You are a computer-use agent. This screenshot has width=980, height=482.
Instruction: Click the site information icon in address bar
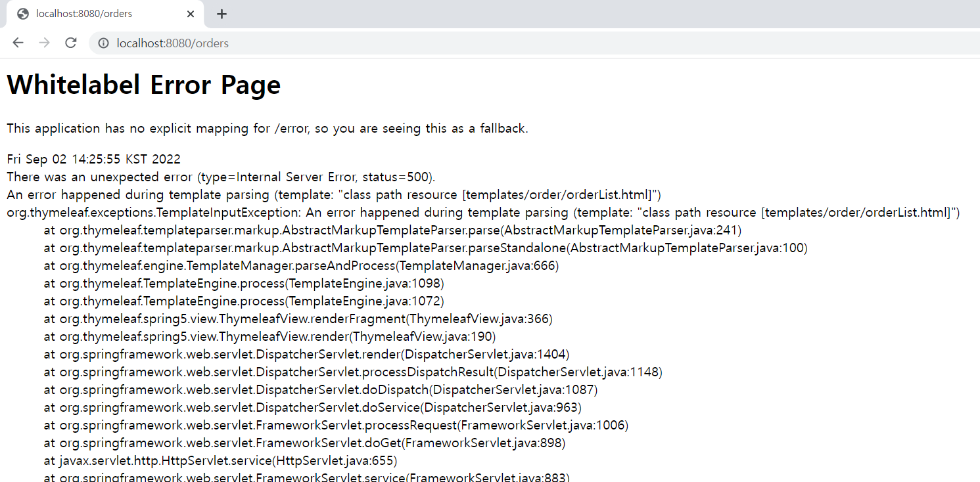pyautogui.click(x=103, y=43)
